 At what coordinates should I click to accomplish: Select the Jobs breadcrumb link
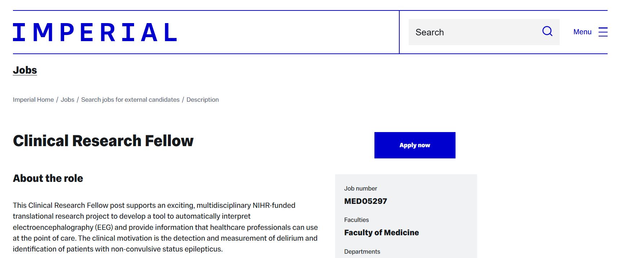pos(67,100)
